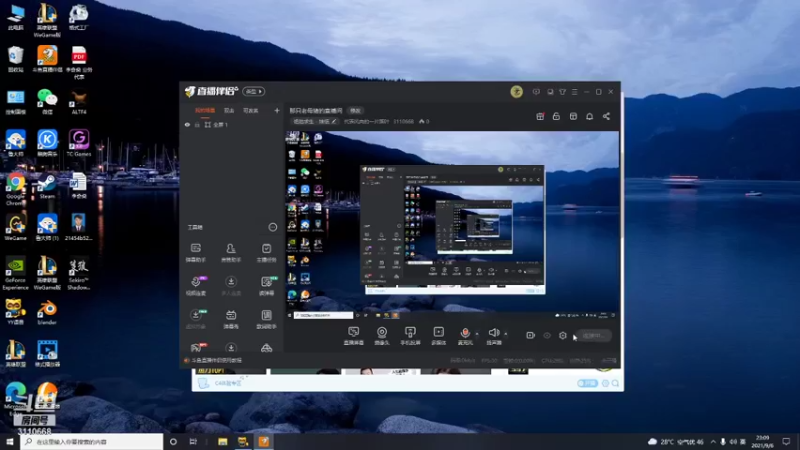Select the Blender desktop shortcut
Screen dimensions: 800x450
47,312
